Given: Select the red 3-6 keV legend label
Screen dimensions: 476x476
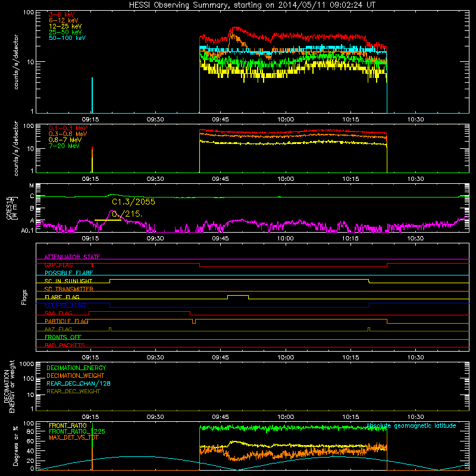Looking at the screenshot, I should point(61,14).
